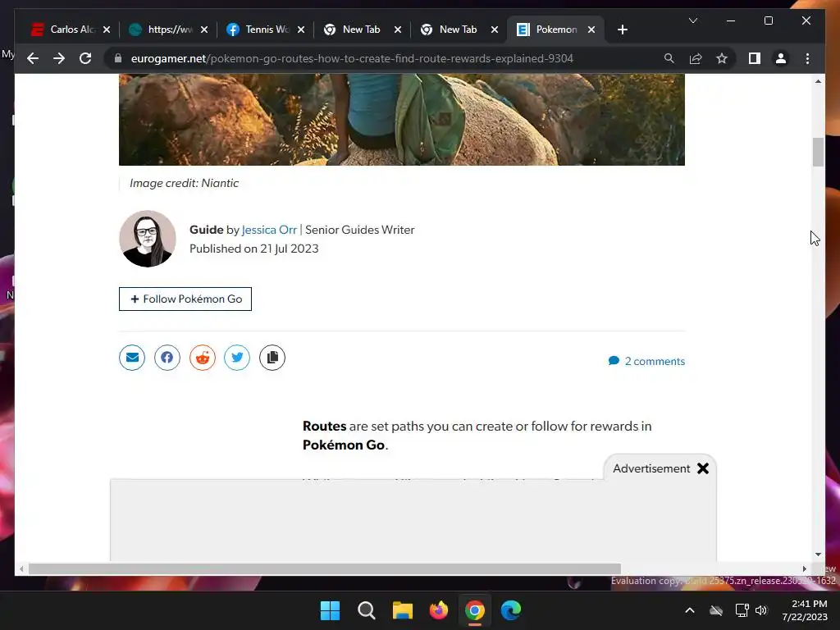Share article on Facebook
840x630 pixels.
(x=167, y=358)
